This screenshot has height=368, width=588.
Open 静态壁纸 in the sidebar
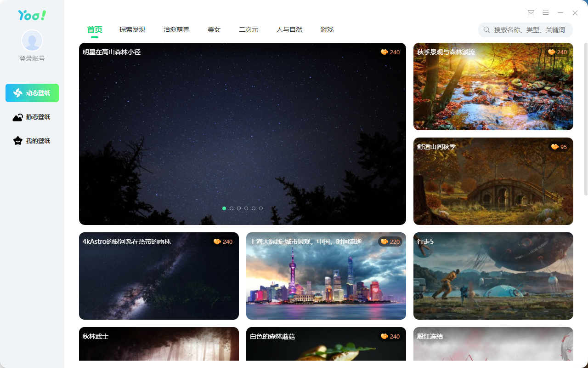pyautogui.click(x=32, y=117)
